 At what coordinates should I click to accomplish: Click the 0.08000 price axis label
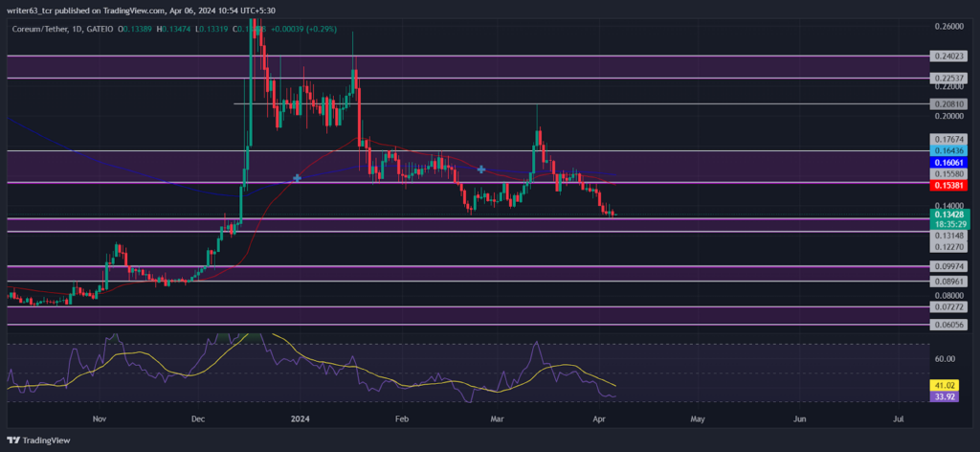pyautogui.click(x=948, y=295)
